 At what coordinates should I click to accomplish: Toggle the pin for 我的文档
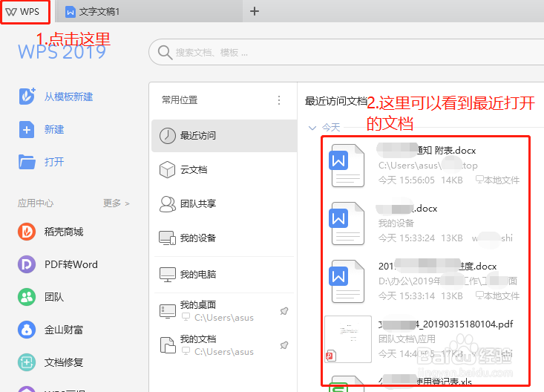pos(284,345)
